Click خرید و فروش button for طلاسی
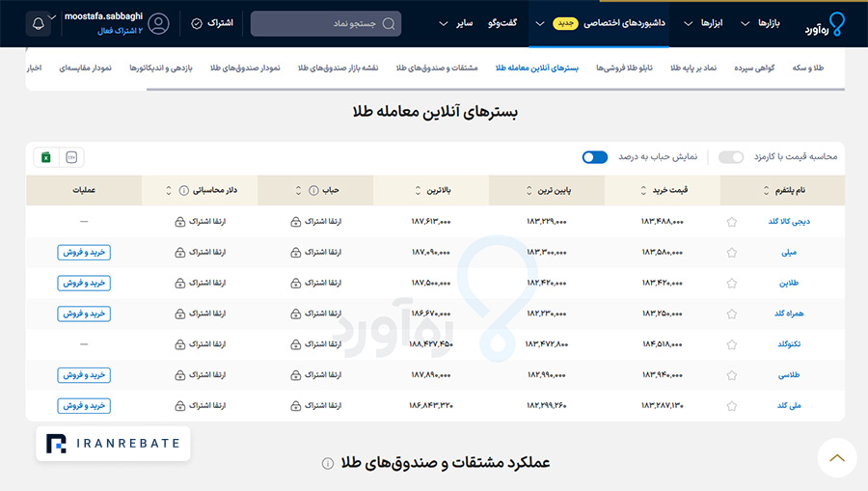The height and width of the screenshot is (491, 868). [x=84, y=375]
